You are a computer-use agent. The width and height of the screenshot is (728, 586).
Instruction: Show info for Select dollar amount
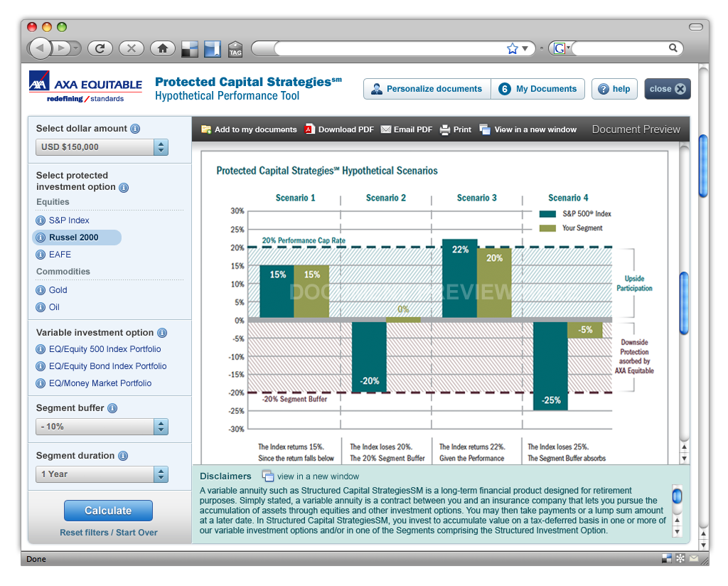pos(135,129)
